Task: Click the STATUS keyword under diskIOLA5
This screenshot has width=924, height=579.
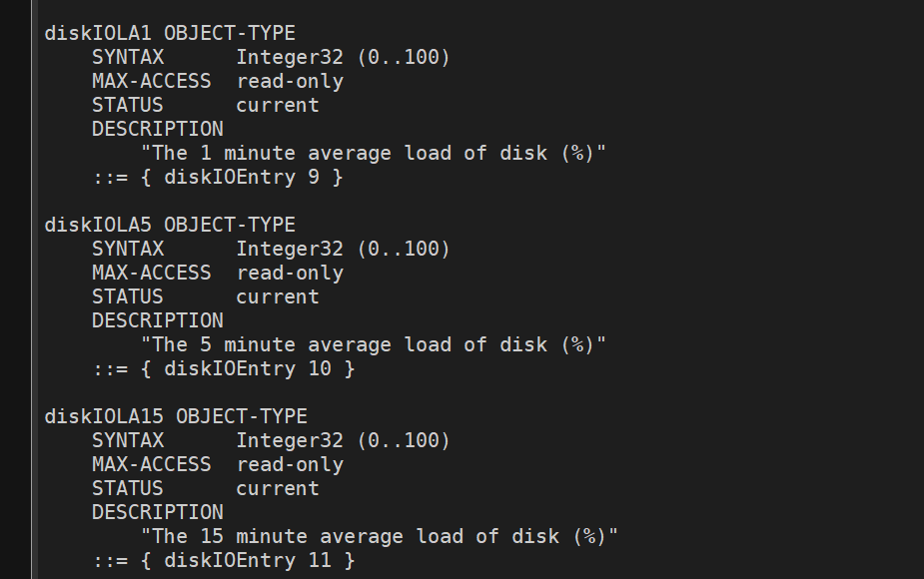Action: point(128,296)
